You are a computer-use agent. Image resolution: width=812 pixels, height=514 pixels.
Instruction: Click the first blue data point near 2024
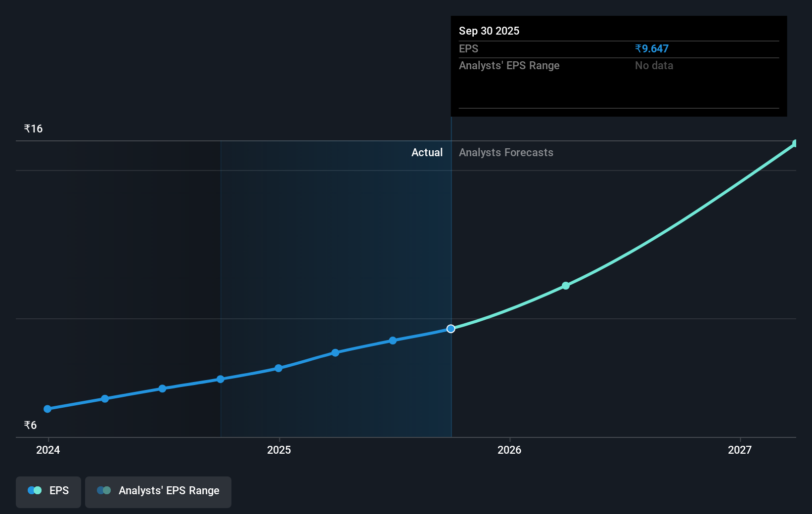(x=47, y=409)
